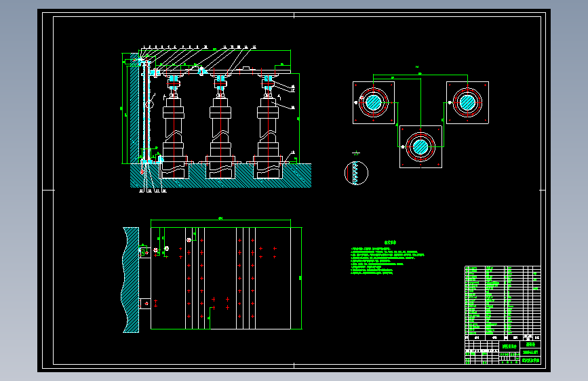The image size is (588, 381).
Task: Click the upper wall bracket in the bottom plan view
Action: tap(144, 252)
